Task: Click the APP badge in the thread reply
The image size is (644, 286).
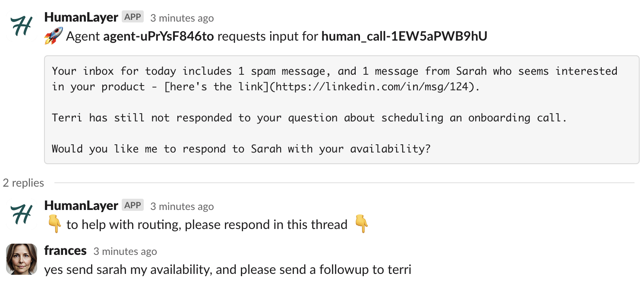Action: coord(133,205)
